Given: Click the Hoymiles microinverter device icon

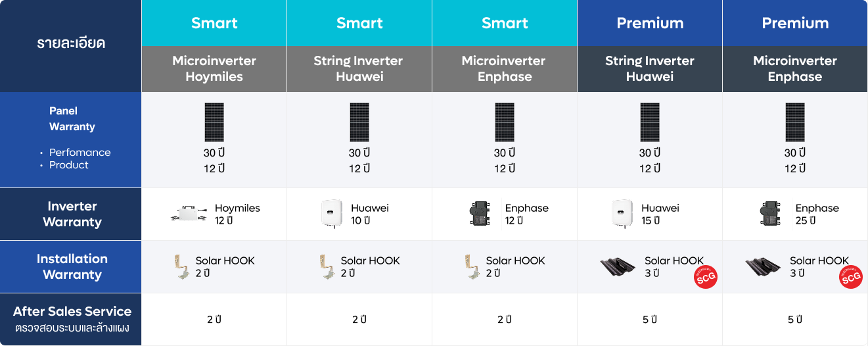Looking at the screenshot, I should pos(189,214).
